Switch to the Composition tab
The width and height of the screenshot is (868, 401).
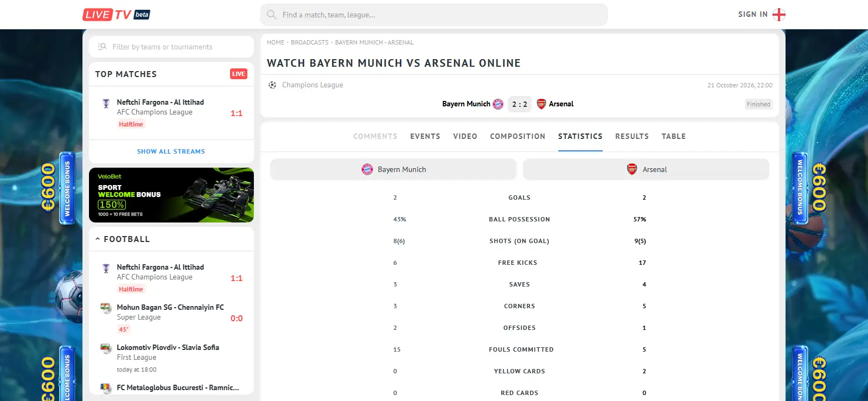pos(518,136)
